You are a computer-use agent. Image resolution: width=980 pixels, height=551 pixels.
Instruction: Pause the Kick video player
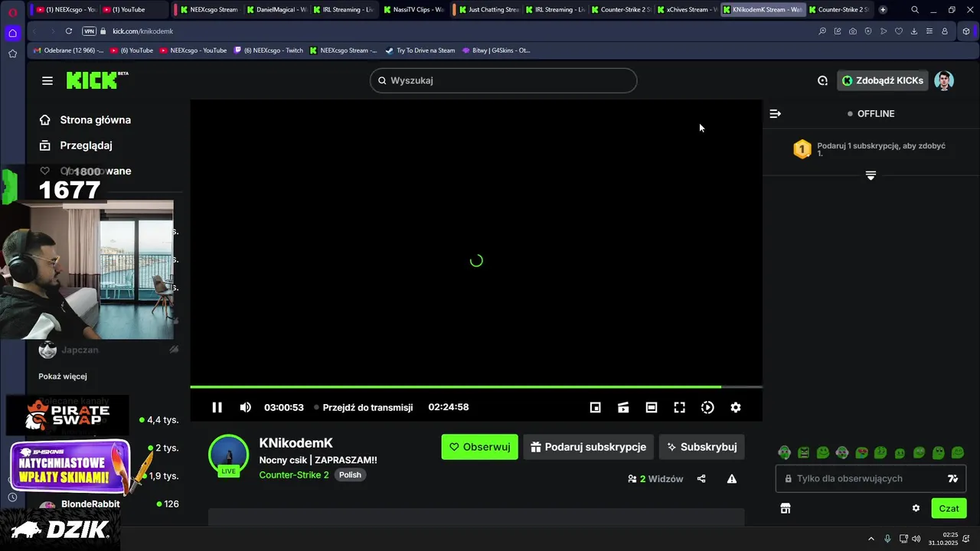point(217,407)
